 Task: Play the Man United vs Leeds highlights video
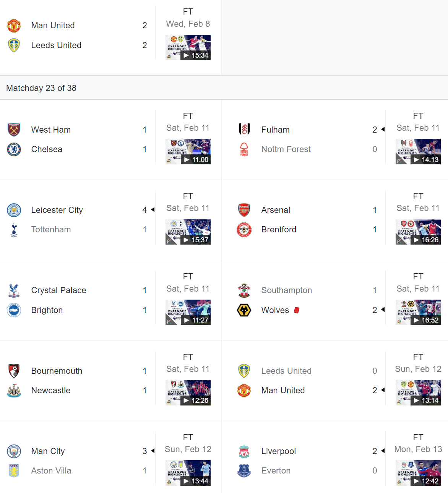click(188, 47)
